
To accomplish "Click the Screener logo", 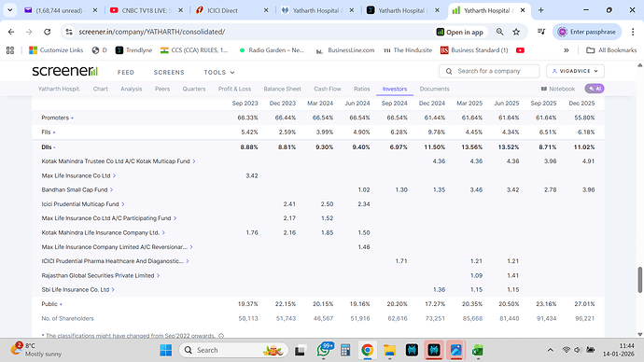I will click(65, 71).
